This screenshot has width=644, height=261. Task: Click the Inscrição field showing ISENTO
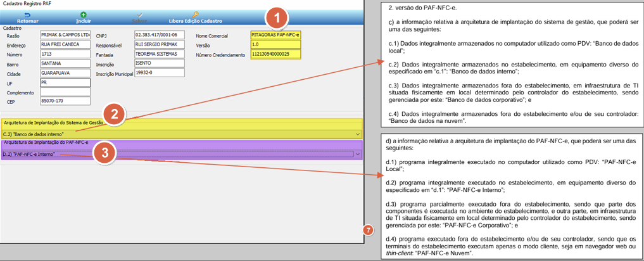160,64
